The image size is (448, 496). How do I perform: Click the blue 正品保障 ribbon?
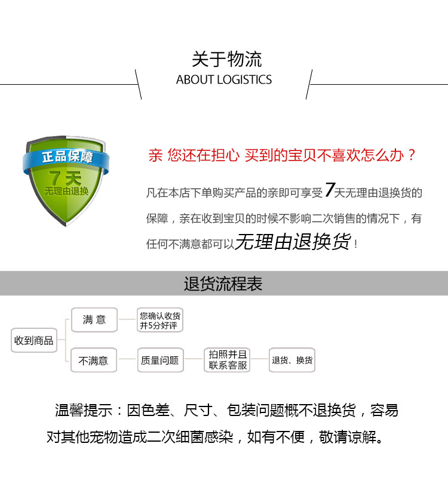pos(66,159)
